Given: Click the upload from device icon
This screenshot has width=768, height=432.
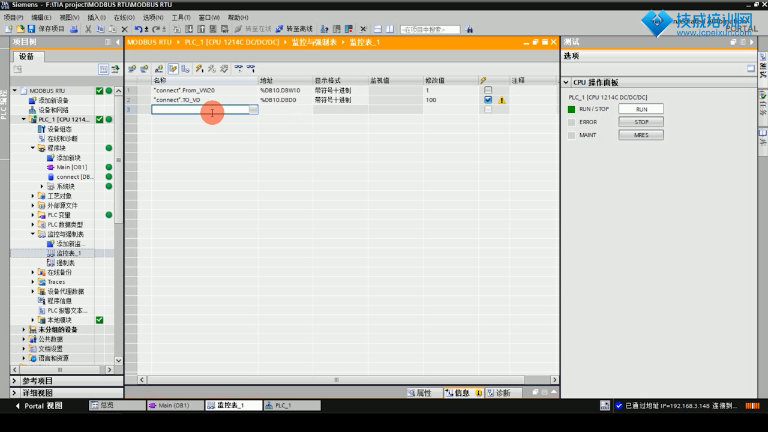Looking at the screenshot, I should pyautogui.click(x=201, y=29).
